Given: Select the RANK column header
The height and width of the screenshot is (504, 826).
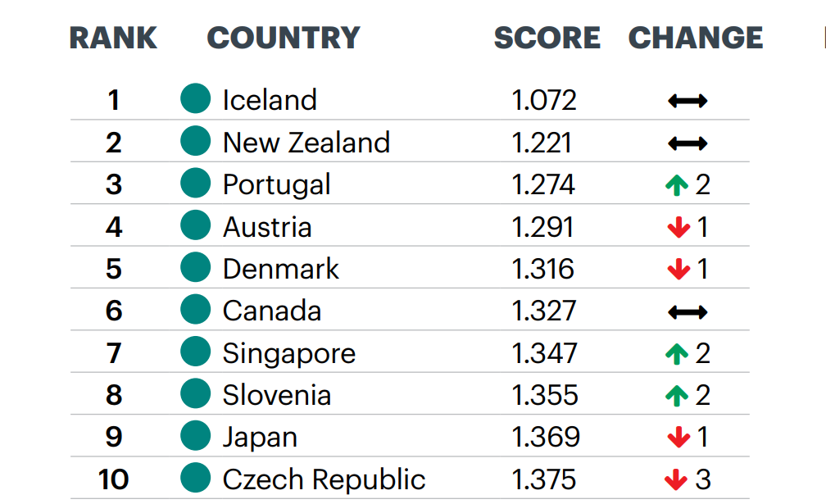Looking at the screenshot, I should pos(113,38).
